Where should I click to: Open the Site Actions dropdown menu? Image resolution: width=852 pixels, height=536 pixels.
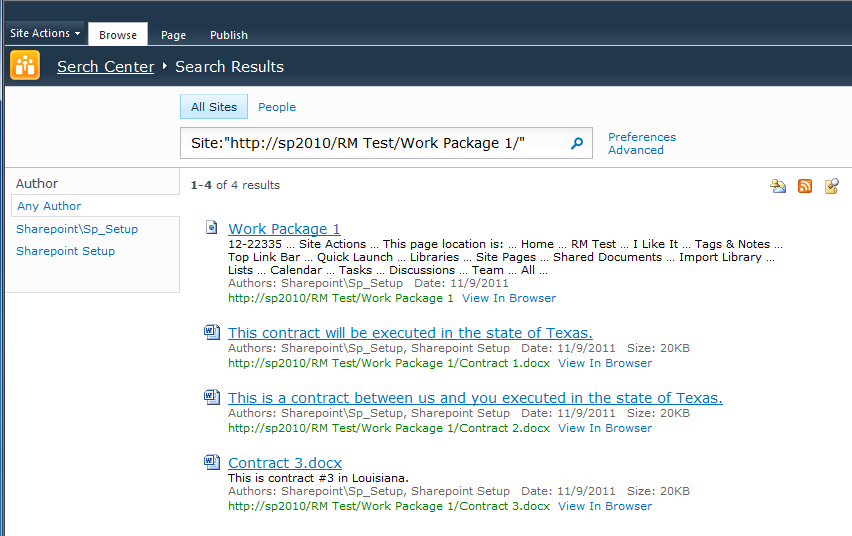(x=45, y=33)
